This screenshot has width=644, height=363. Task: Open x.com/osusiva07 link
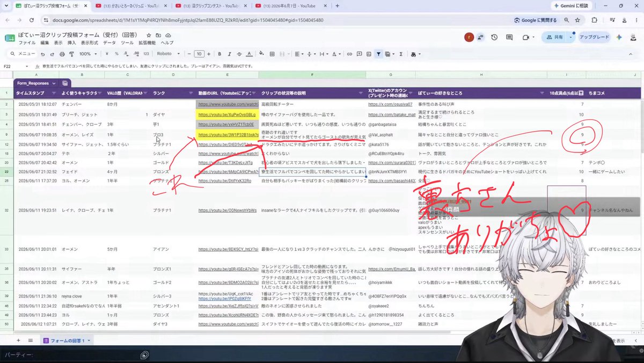[x=390, y=104]
